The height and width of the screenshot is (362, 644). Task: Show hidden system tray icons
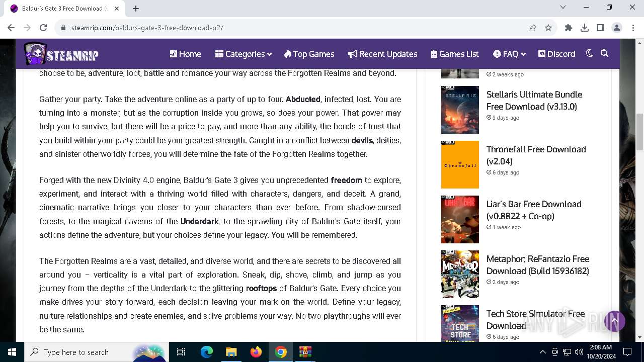tap(542, 352)
